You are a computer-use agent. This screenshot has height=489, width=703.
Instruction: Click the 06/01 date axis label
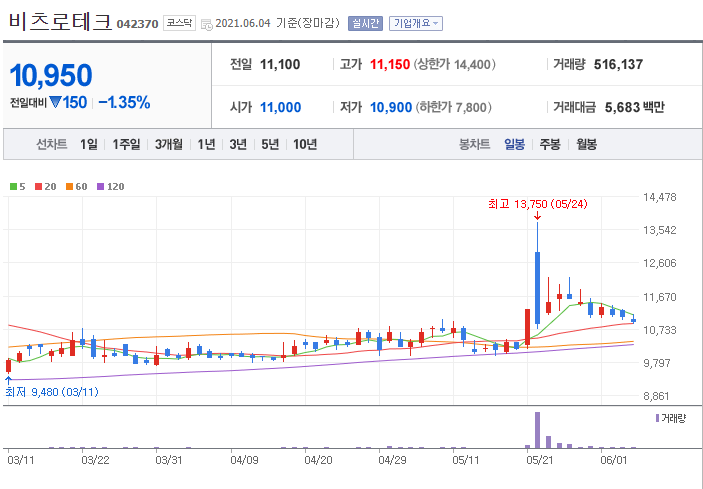614,460
